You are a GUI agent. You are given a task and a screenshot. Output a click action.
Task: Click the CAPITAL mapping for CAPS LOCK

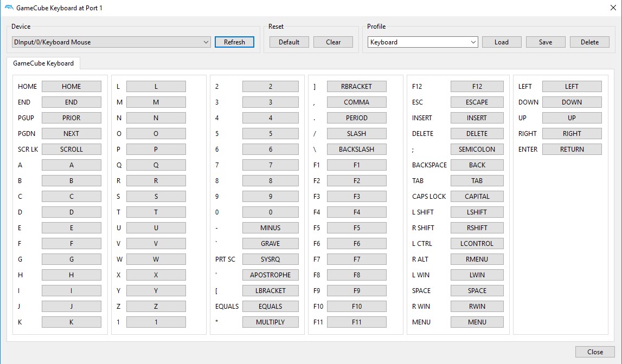477,197
